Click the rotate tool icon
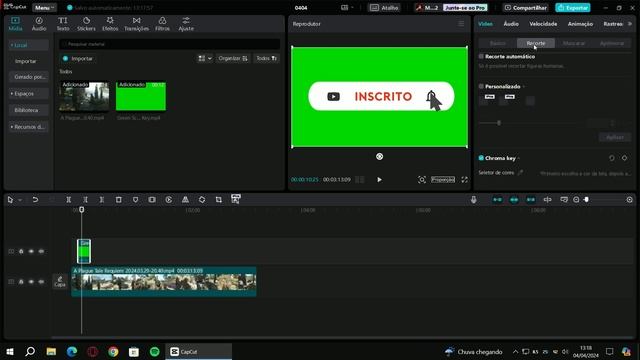Image resolution: width=640 pixels, height=360 pixels. point(202,200)
